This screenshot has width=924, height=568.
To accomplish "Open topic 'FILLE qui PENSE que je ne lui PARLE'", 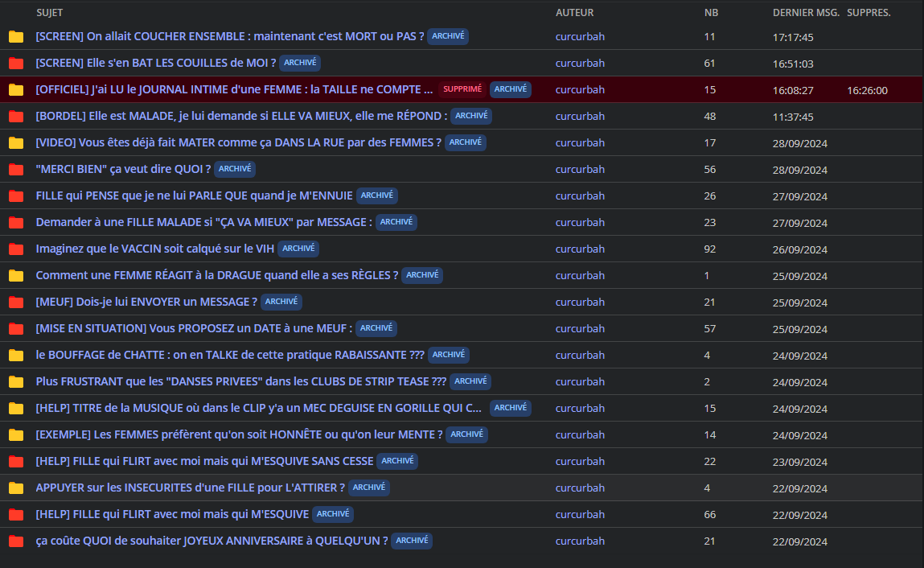I will [194, 196].
